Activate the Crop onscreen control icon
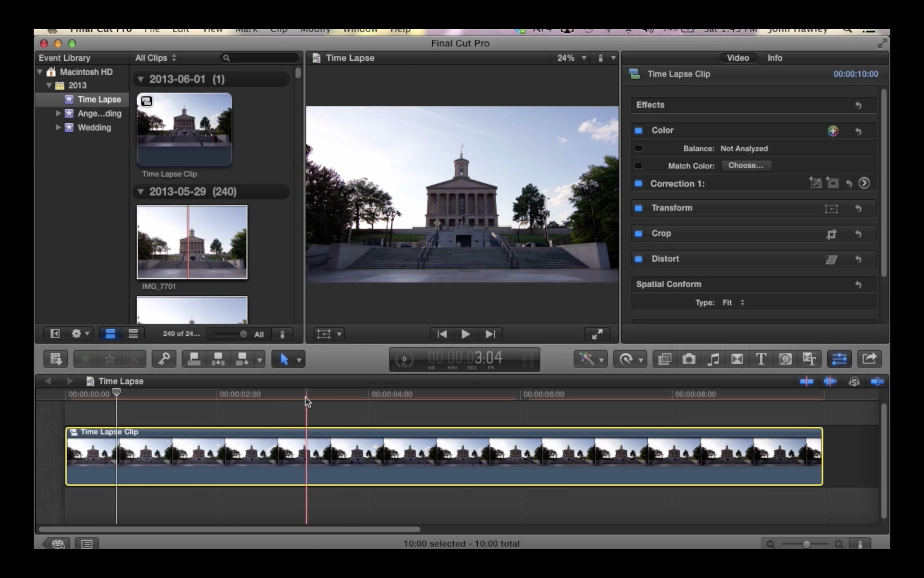This screenshot has width=924, height=578. tap(832, 234)
